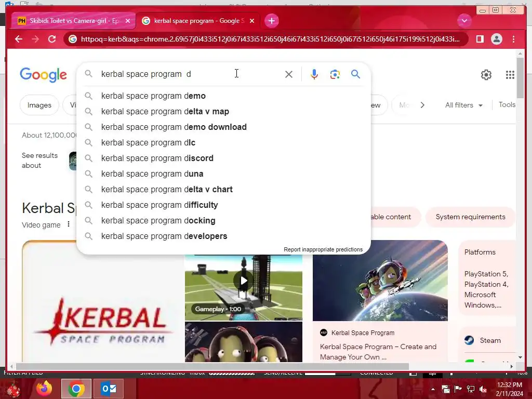Open a new tab with plus button
Image resolution: width=532 pixels, height=399 pixels.
click(x=271, y=21)
